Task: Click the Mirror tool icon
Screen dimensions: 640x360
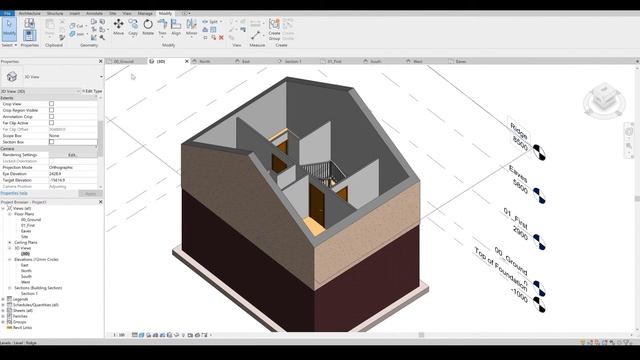Action: tap(191, 24)
